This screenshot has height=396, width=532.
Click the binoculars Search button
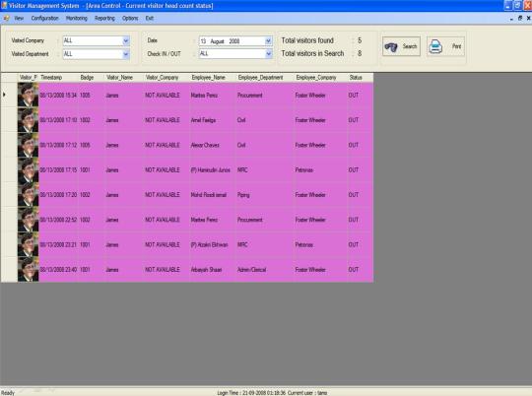[x=401, y=46]
